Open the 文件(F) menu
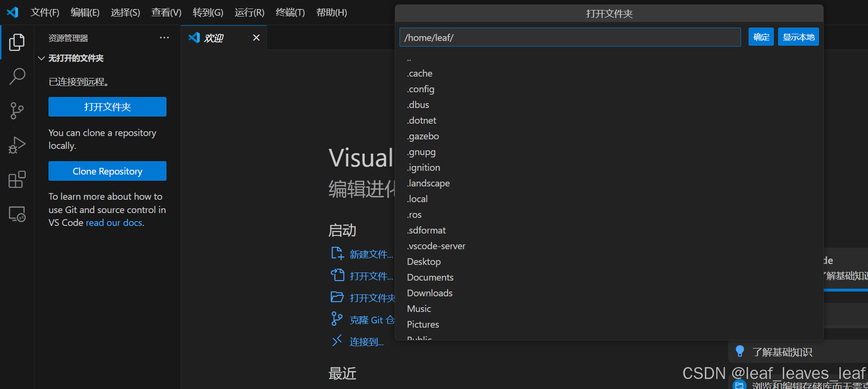Image resolution: width=868 pixels, height=389 pixels. pyautogui.click(x=45, y=12)
